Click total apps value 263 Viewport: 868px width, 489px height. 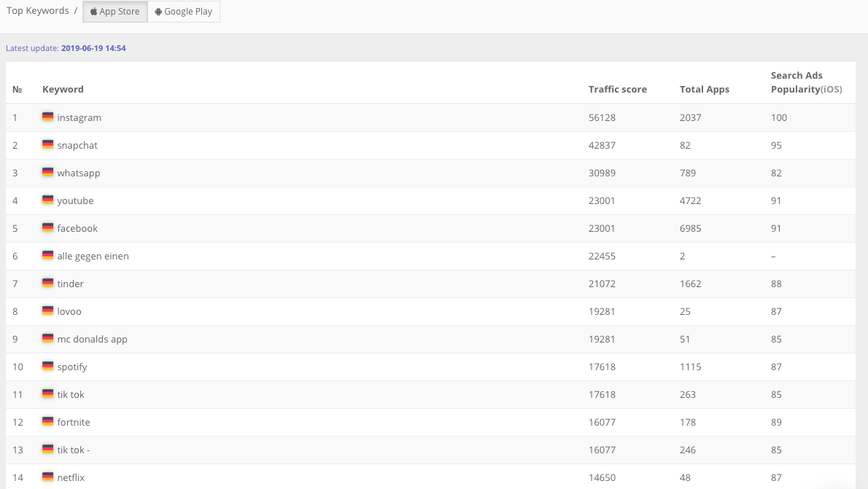[x=688, y=394]
